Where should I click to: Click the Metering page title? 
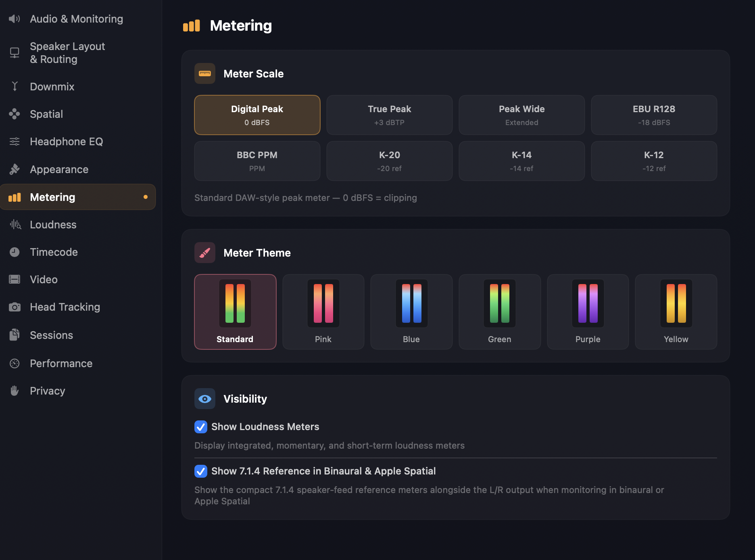(241, 26)
